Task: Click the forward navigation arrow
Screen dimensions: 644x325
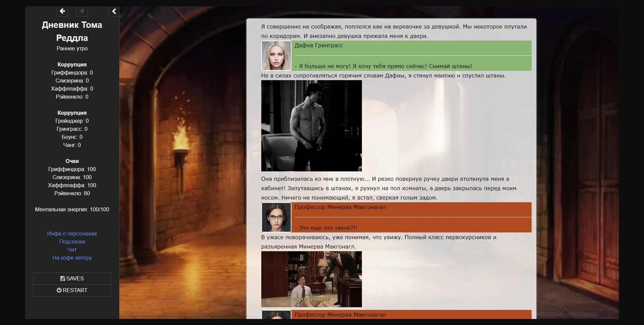Action: (x=82, y=11)
